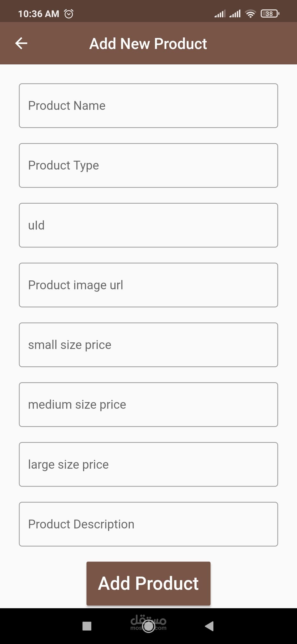Image resolution: width=297 pixels, height=644 pixels.
Task: Tap the battery level indicator
Action: coord(270,13)
